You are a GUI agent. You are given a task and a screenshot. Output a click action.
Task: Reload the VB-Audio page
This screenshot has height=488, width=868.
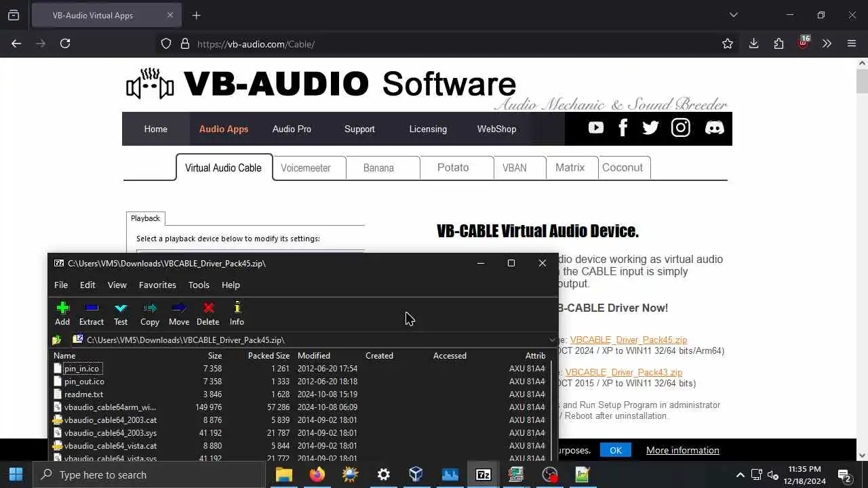pos(65,43)
